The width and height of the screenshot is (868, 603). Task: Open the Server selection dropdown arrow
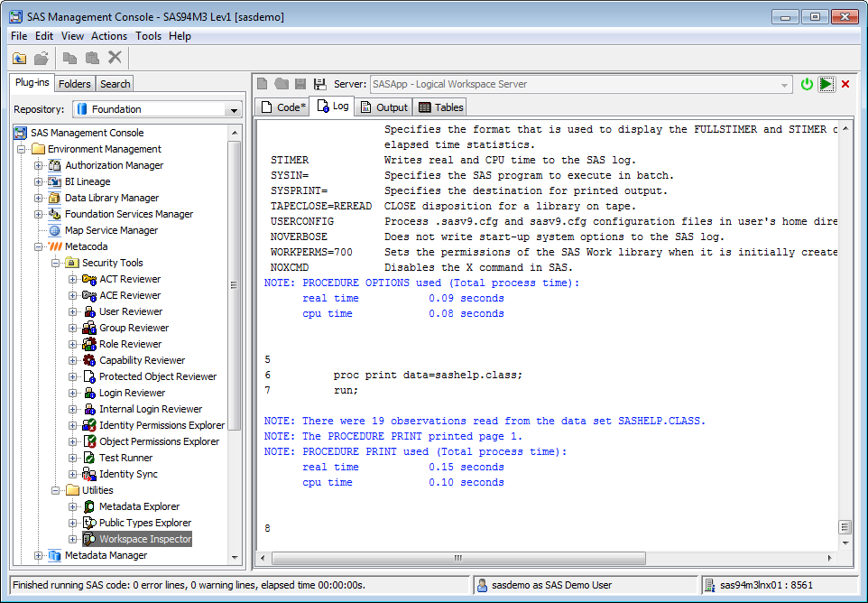point(784,85)
